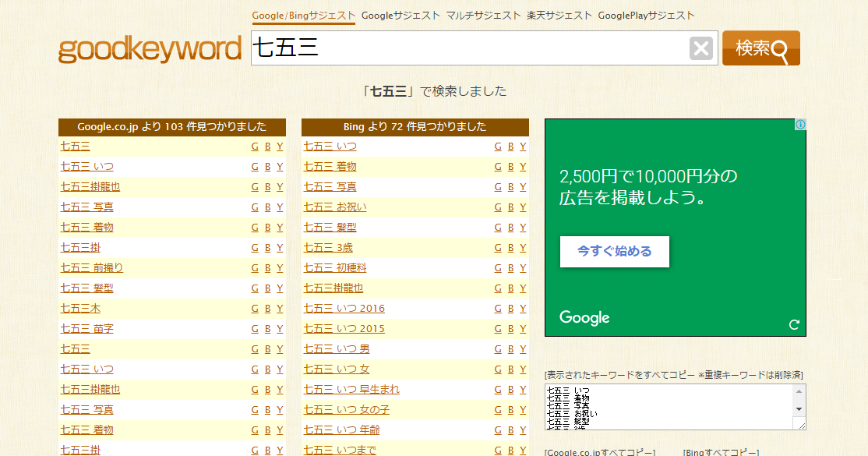Click the up arrow on the keyword textarea scrollbar
Image resolution: width=868 pixels, height=456 pixels.
click(799, 391)
